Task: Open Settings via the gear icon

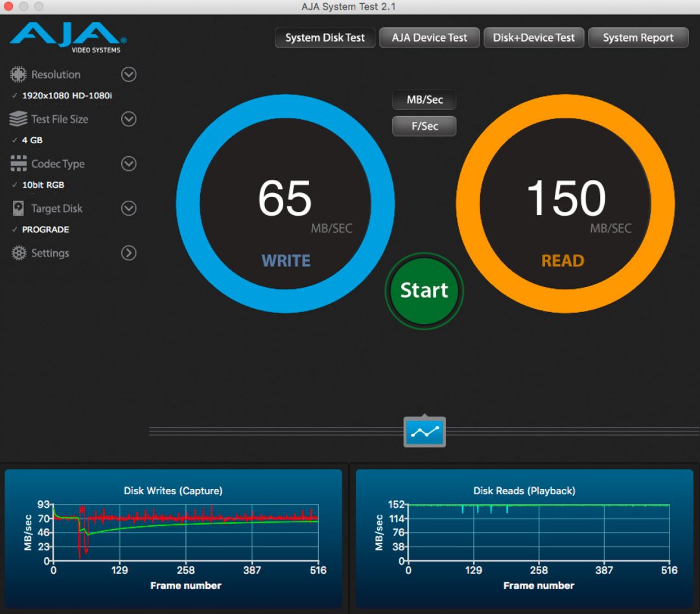Action: [18, 253]
